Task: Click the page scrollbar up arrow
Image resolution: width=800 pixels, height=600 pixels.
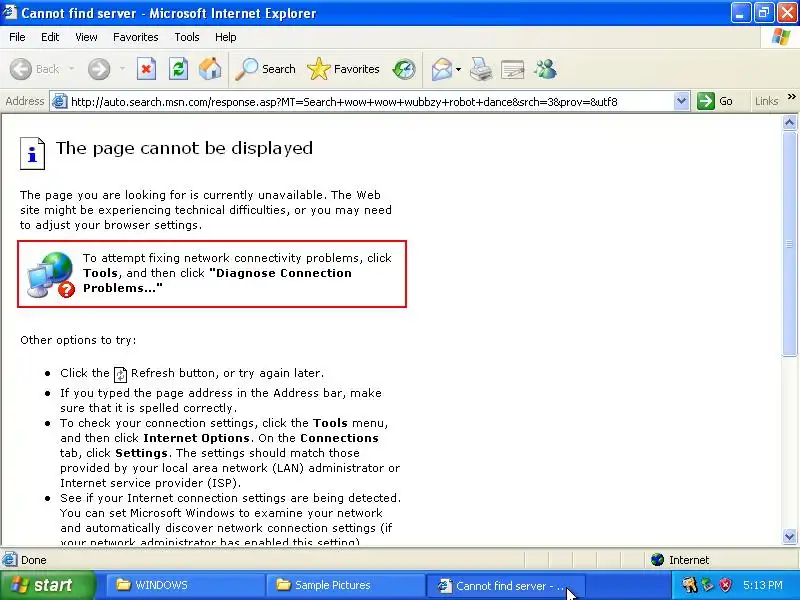Action: tap(789, 122)
